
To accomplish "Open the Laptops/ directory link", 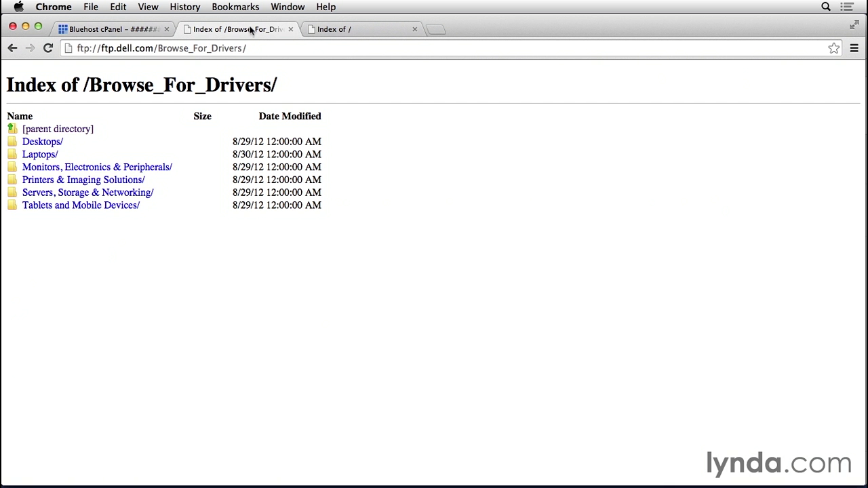I will (40, 155).
